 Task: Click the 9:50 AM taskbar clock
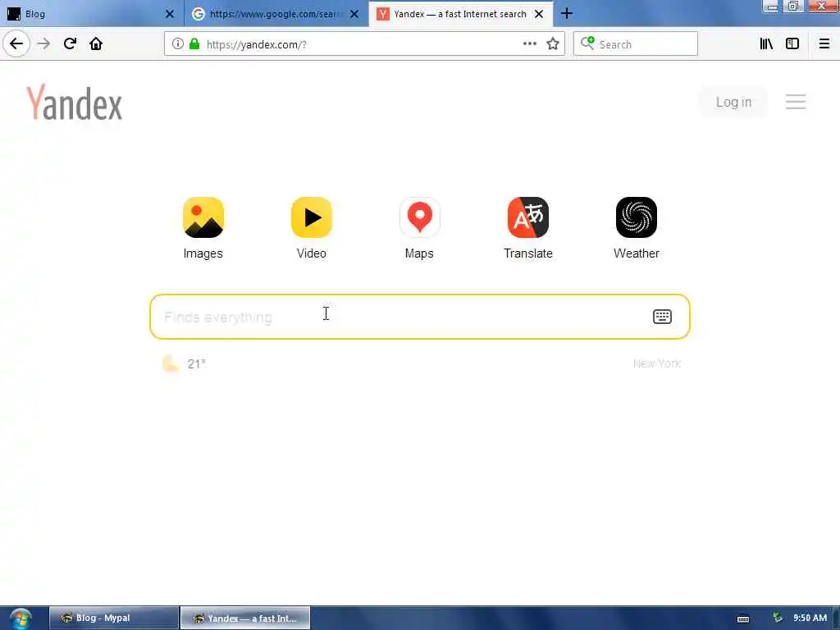point(810,618)
